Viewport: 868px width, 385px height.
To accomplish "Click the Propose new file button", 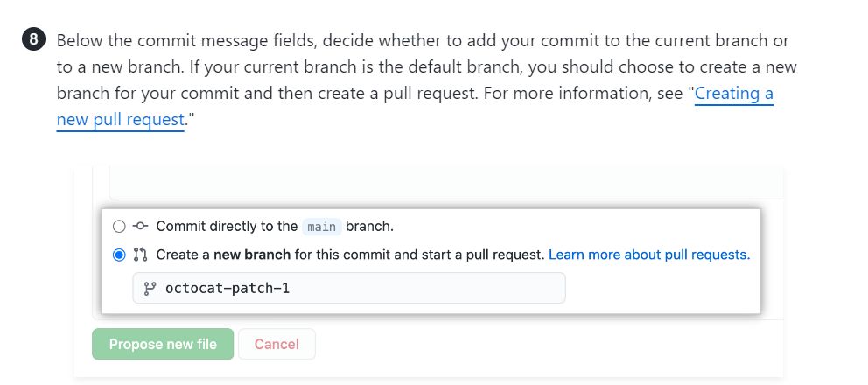I will pyautogui.click(x=163, y=344).
